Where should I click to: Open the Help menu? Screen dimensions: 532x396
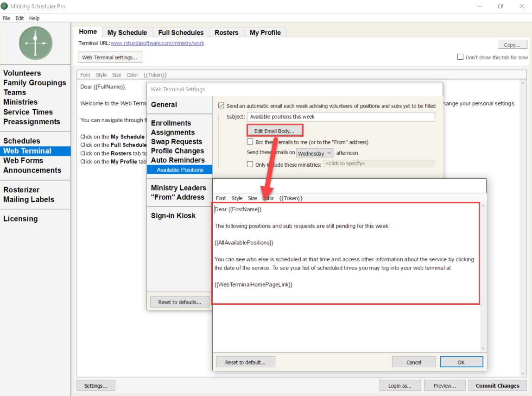pyautogui.click(x=34, y=19)
